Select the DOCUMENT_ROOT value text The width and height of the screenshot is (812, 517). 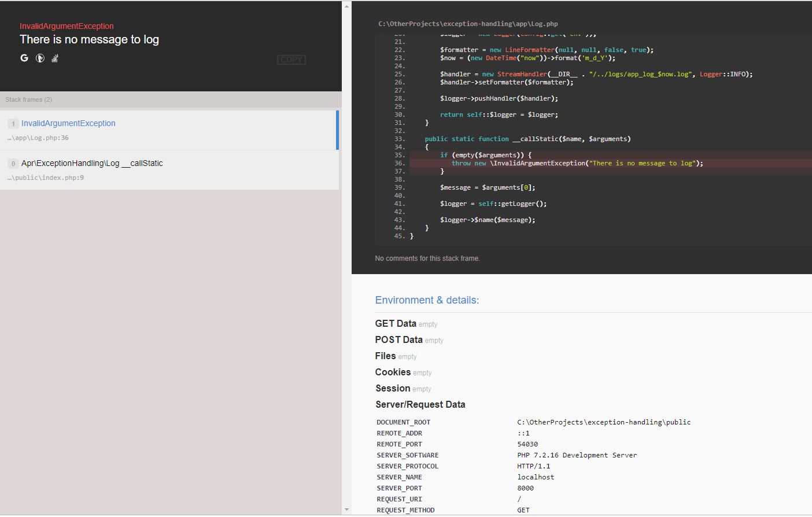click(x=604, y=422)
